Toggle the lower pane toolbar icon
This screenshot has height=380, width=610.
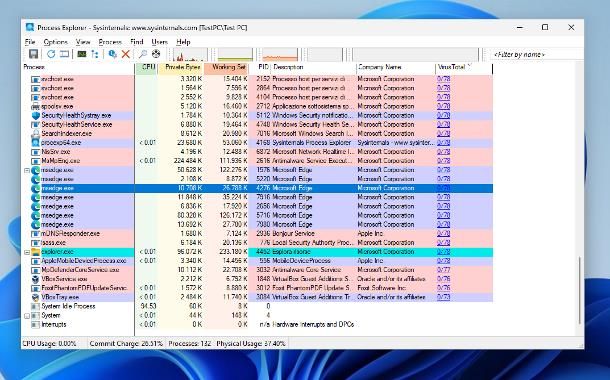(64, 54)
